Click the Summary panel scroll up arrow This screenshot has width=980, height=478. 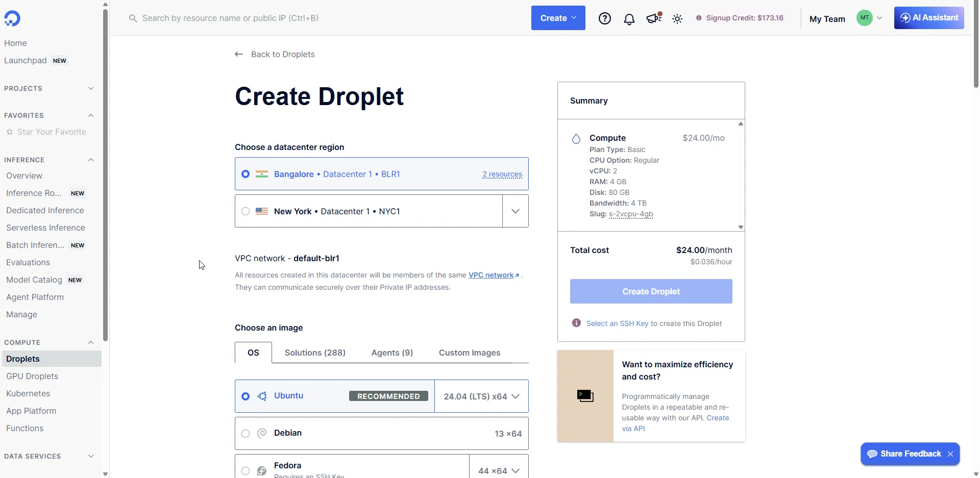tap(741, 123)
